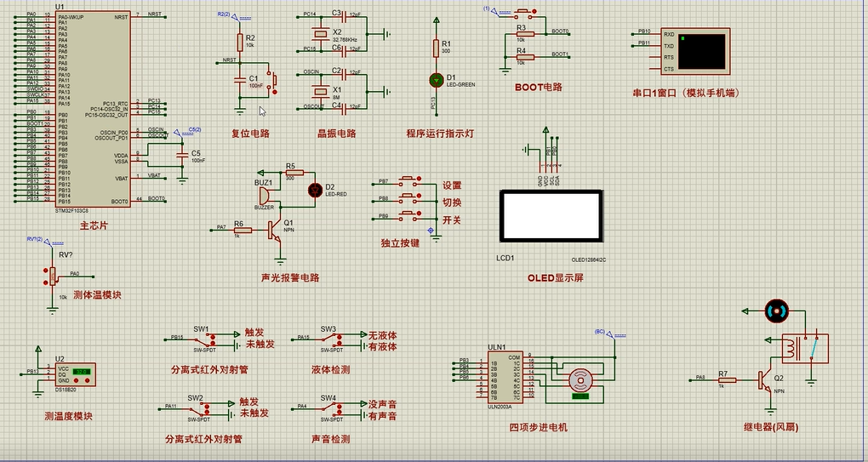Click the 程序运行指示灯 label
Viewport: 868px width, 462px height.
point(440,134)
